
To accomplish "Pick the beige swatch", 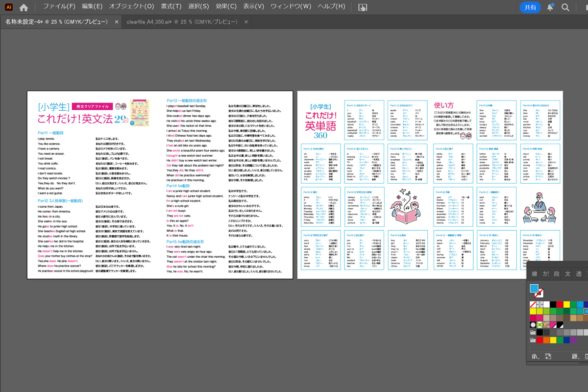I will click(x=546, y=318).
